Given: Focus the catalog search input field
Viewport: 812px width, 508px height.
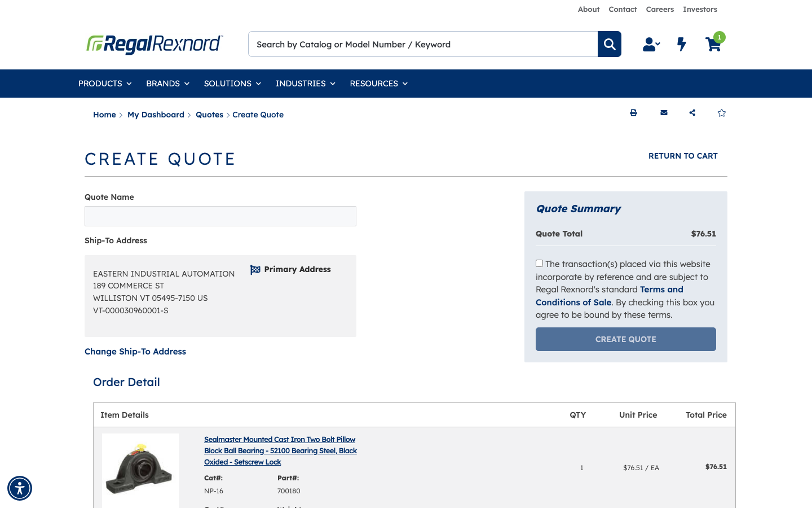Looking at the screenshot, I should (423, 44).
